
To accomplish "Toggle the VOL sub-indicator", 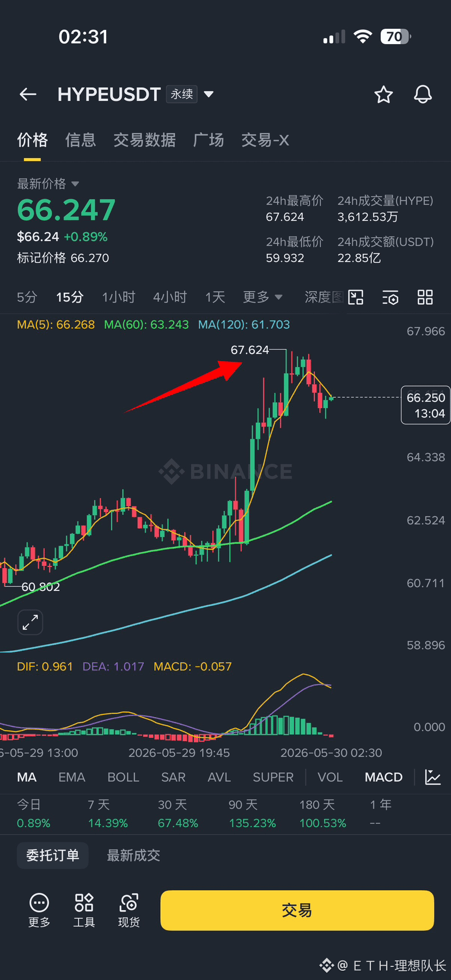I will point(330,777).
